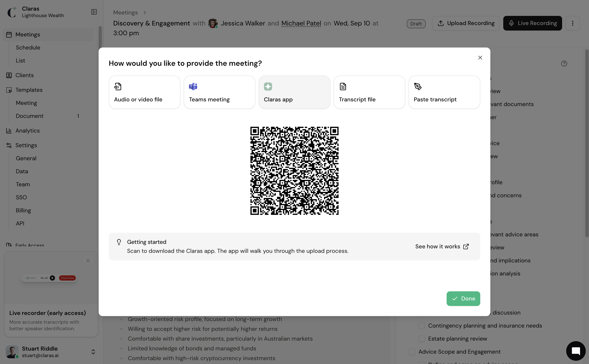Click Stuart Riddle's profile avatar
589x364 pixels.
12,352
